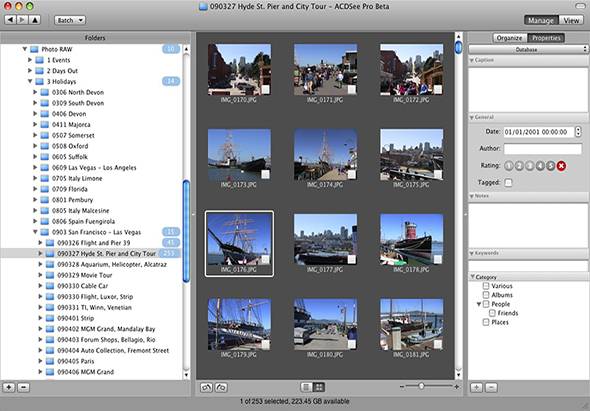Switch to View mode
Viewport: 590px width, 411px height.
(571, 20)
